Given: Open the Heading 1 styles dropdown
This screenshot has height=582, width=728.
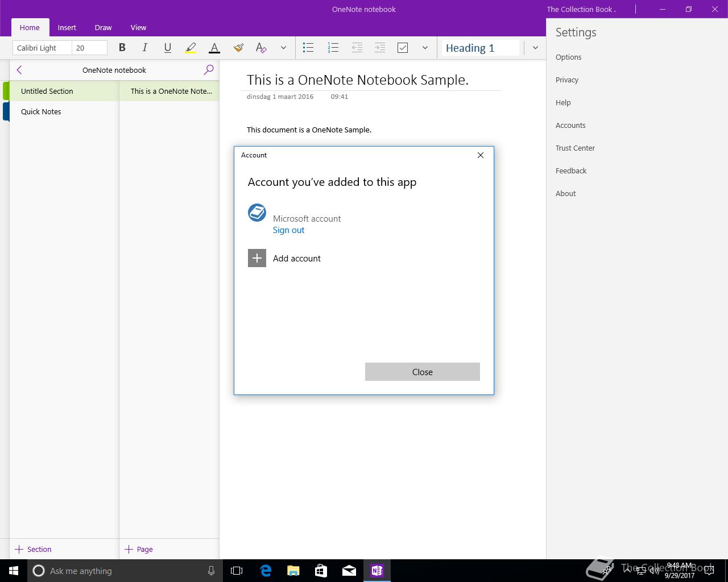Looking at the screenshot, I should click(535, 48).
